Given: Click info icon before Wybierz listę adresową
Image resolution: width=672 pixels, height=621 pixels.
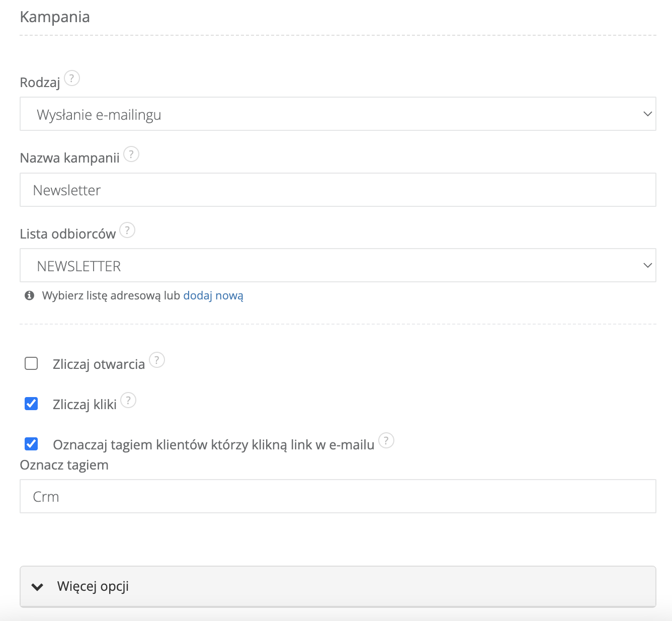Looking at the screenshot, I should tap(30, 295).
